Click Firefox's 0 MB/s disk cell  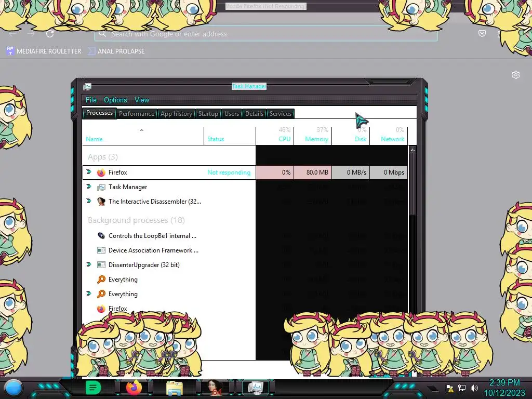[x=351, y=172]
